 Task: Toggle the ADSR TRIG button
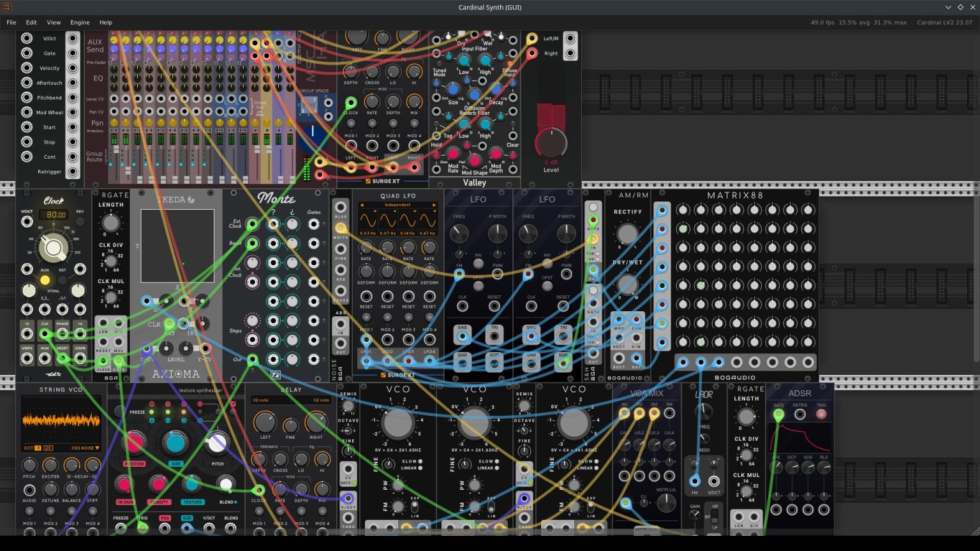pos(821,415)
